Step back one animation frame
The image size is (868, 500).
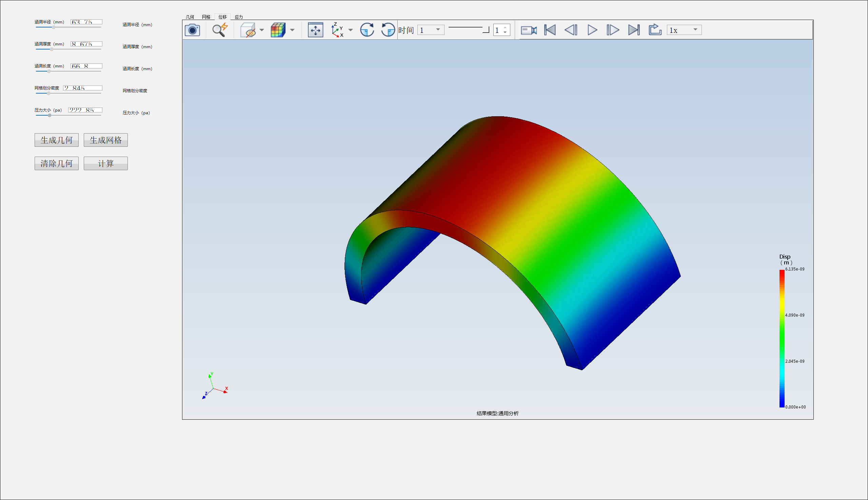coord(571,30)
